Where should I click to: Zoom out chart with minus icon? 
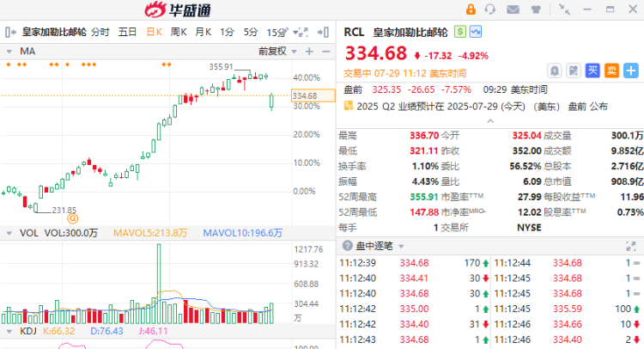326,52
